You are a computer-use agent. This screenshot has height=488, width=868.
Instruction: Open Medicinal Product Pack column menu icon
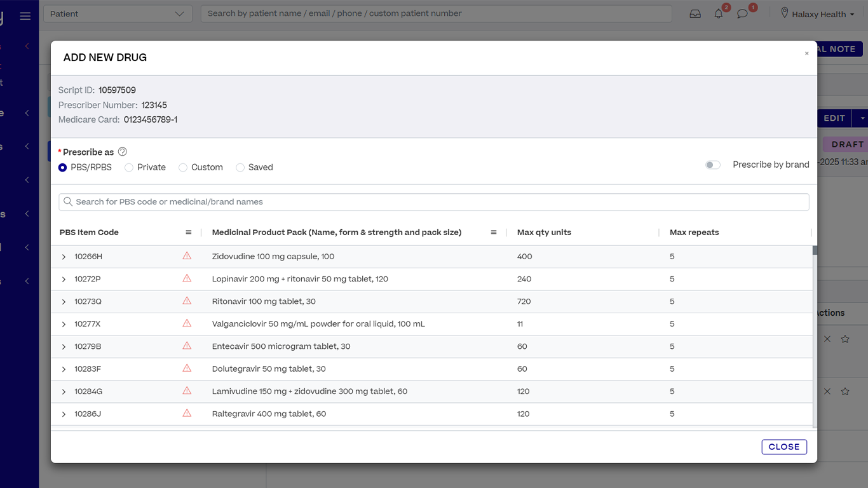pos(494,233)
